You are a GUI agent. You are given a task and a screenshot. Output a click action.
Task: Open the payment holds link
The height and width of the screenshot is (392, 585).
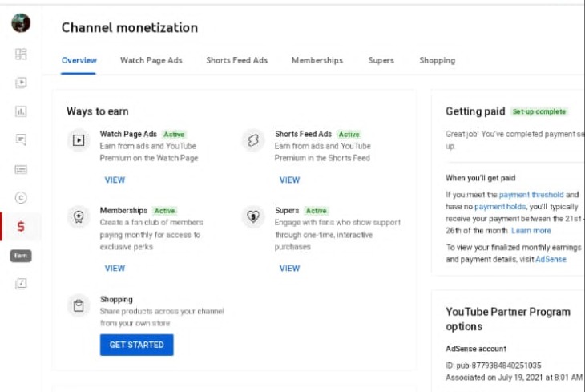[500, 207]
